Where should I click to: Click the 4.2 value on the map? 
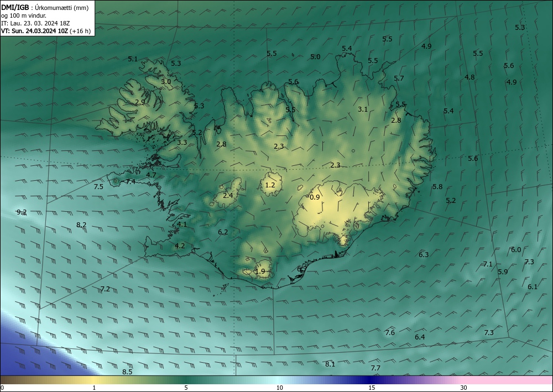pos(180,245)
